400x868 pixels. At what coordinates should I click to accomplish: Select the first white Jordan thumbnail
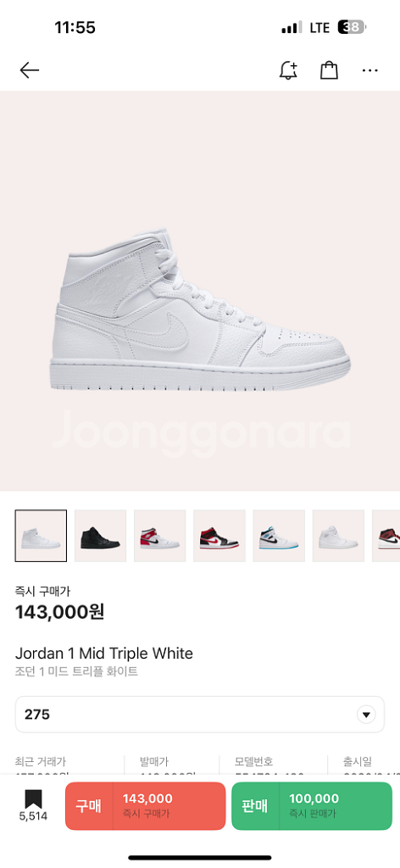coord(41,536)
